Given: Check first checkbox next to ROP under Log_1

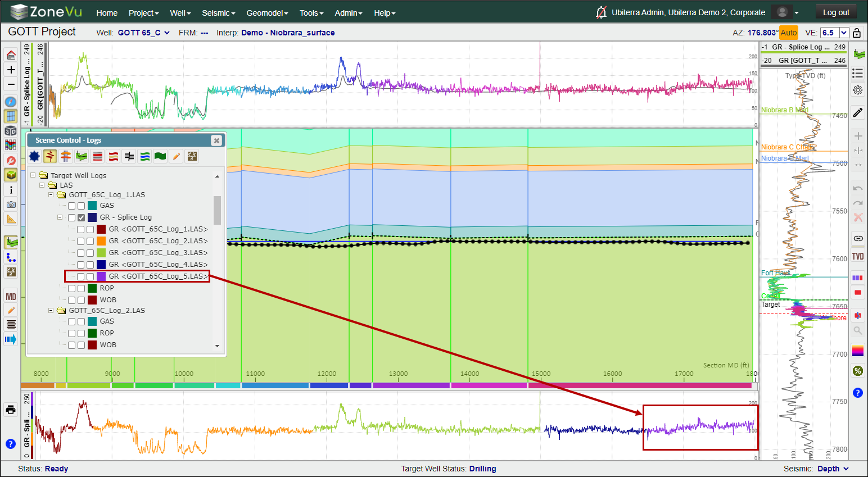Looking at the screenshot, I should [x=72, y=288].
